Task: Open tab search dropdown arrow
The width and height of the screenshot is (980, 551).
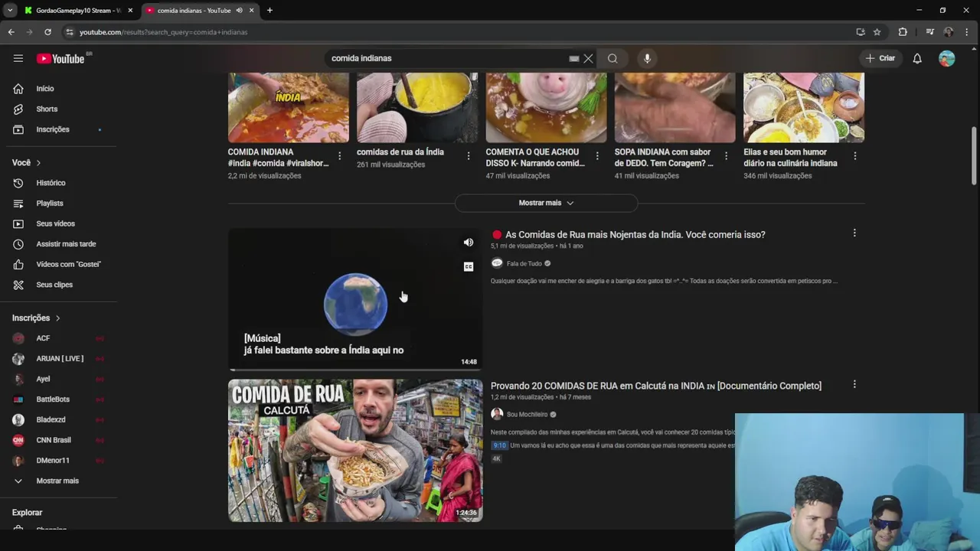Action: 10,10
